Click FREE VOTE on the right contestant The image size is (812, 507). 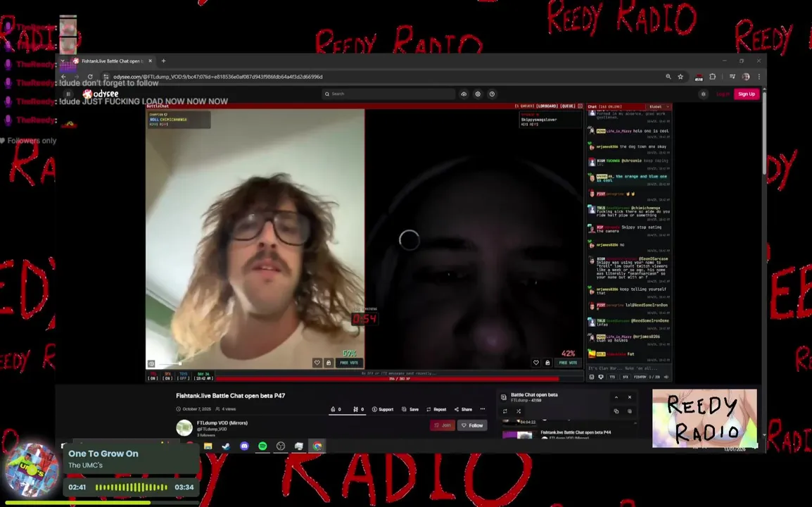[x=568, y=363]
